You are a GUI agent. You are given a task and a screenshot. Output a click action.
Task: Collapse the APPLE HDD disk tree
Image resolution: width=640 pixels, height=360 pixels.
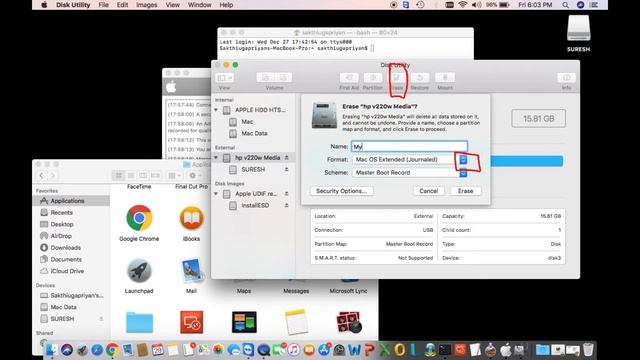pos(216,110)
